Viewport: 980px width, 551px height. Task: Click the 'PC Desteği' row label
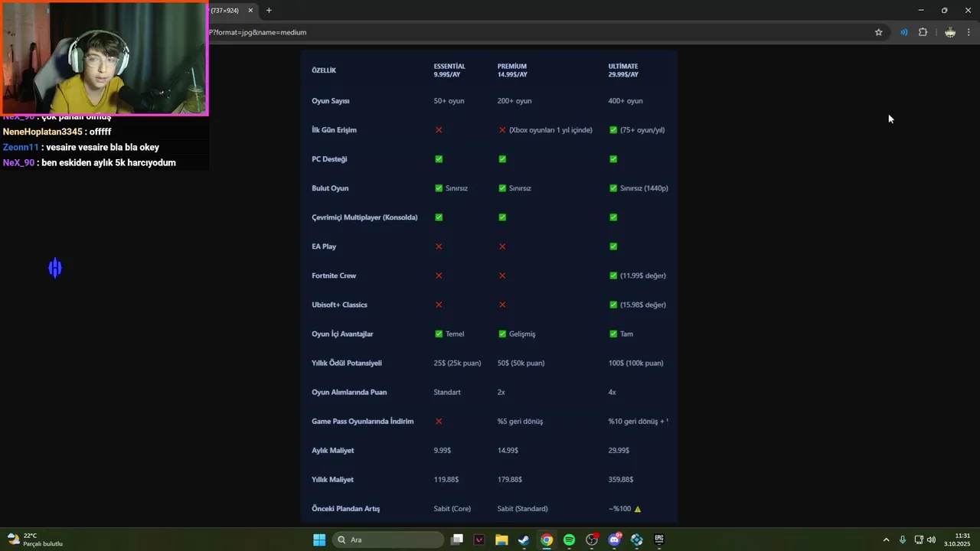(x=329, y=159)
